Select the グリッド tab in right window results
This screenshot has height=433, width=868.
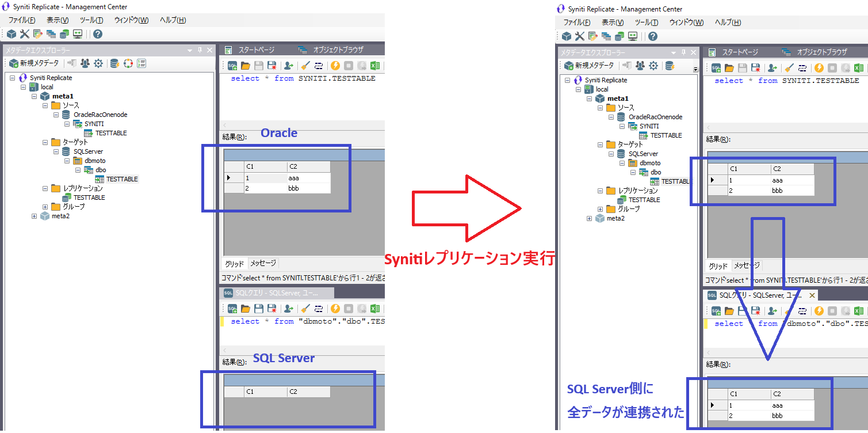click(717, 265)
